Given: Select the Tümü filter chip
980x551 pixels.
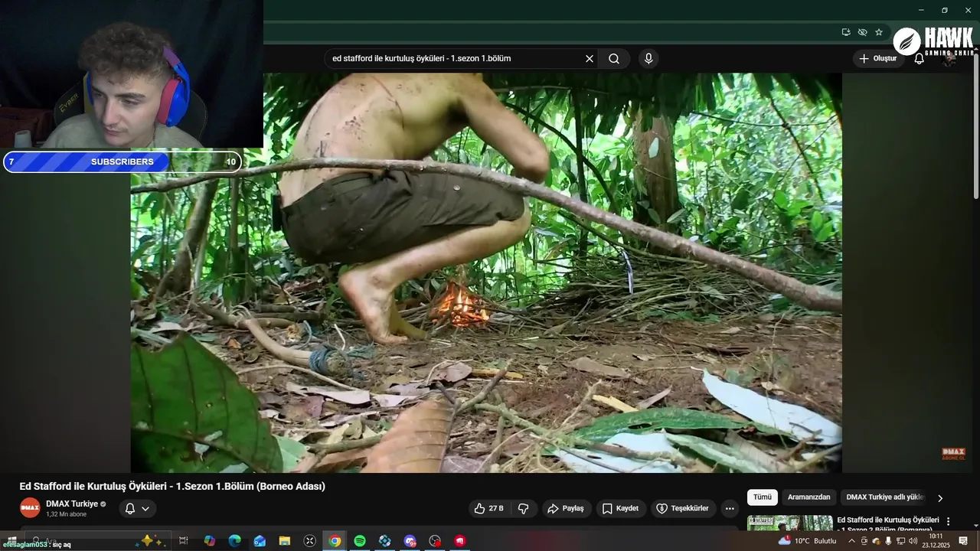Looking at the screenshot, I should 763,497.
